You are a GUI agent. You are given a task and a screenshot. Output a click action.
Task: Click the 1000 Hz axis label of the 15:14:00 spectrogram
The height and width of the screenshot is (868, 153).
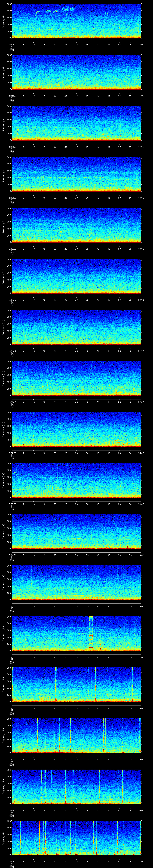point(8,4)
